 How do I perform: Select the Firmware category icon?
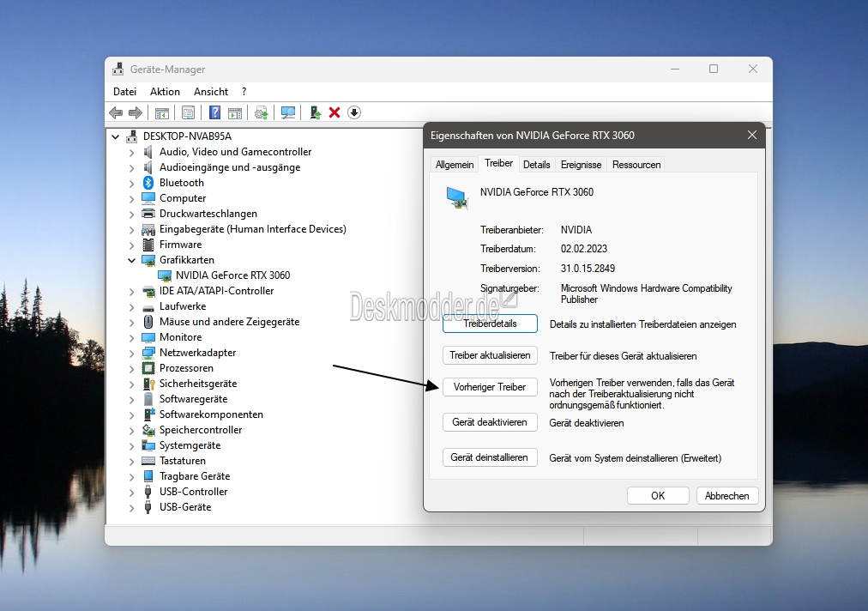point(148,245)
